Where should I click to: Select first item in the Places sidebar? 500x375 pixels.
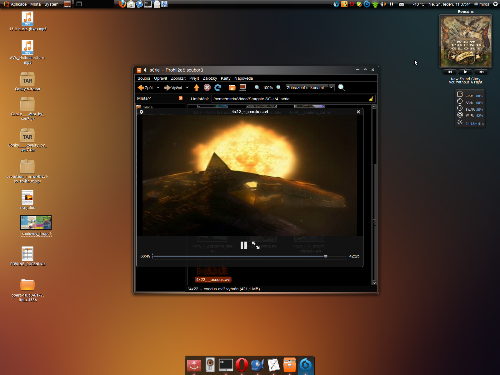tap(145, 107)
